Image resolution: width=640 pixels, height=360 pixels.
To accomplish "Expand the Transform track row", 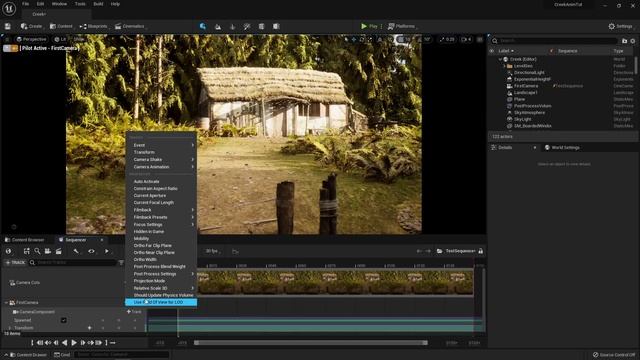I will click(x=10, y=328).
